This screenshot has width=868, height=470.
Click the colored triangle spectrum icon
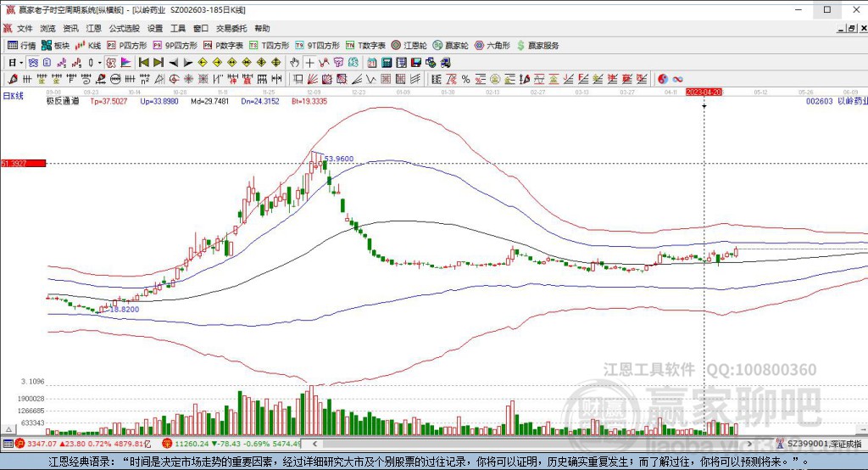click(x=125, y=63)
